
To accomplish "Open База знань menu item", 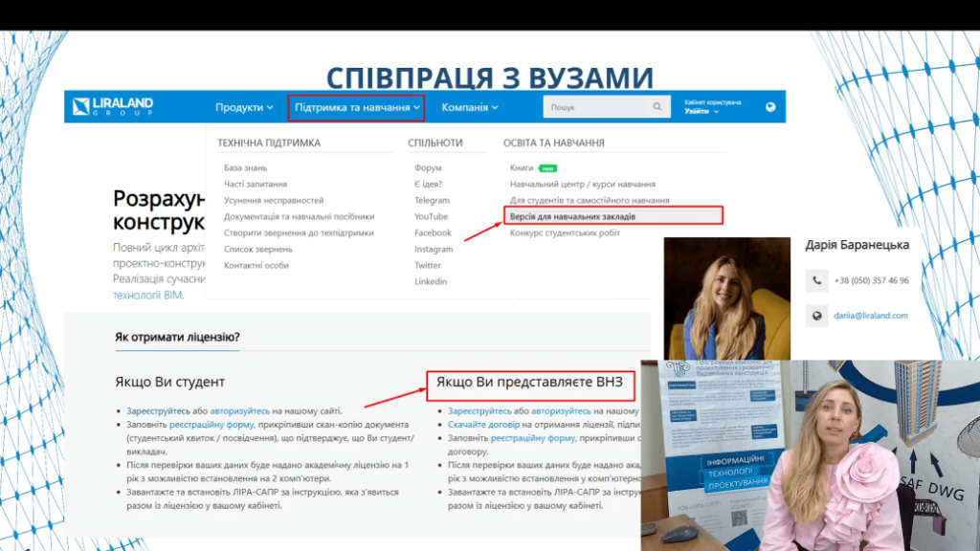I will click(246, 168).
